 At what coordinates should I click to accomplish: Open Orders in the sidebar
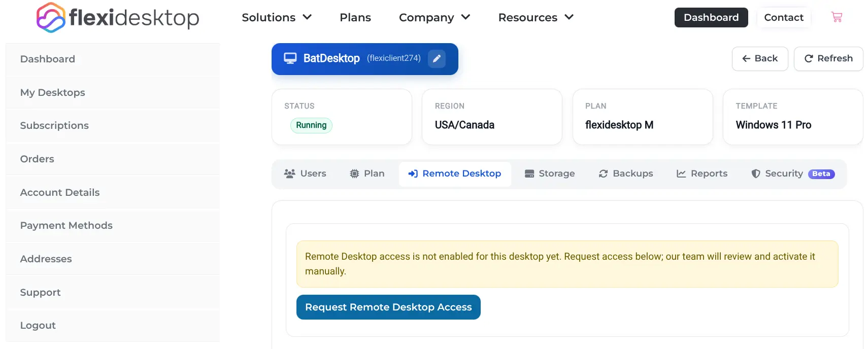click(x=113, y=159)
